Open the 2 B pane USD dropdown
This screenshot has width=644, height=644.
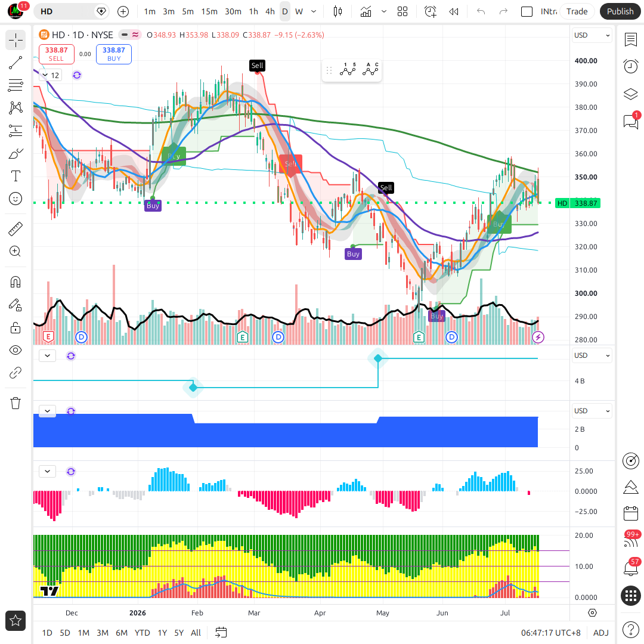(x=592, y=411)
